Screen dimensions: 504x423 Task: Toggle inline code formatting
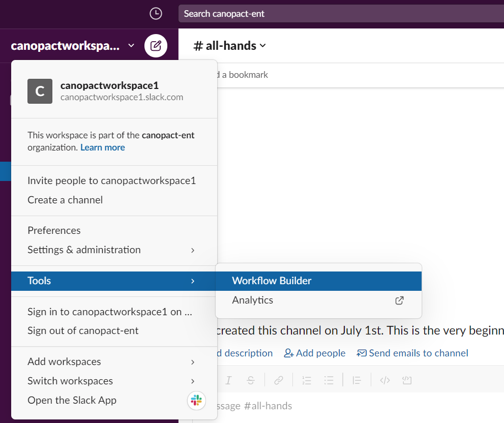point(385,380)
